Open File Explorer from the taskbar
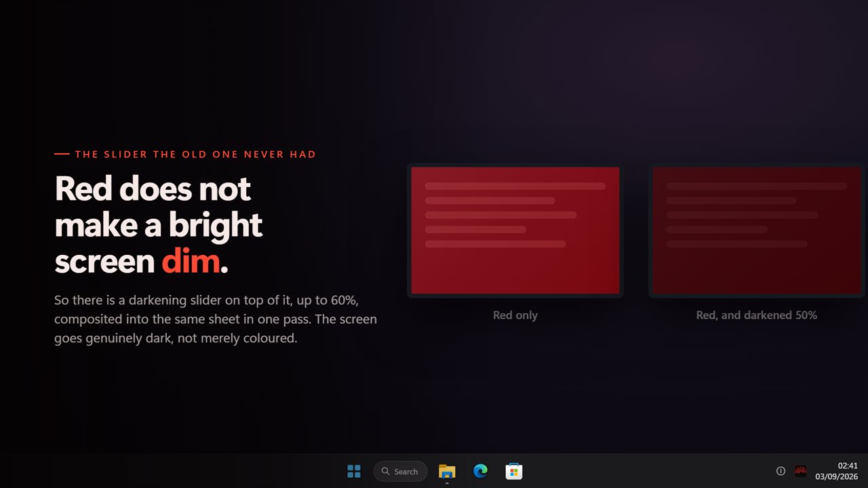Screen dimensions: 868x488 (x=447, y=471)
